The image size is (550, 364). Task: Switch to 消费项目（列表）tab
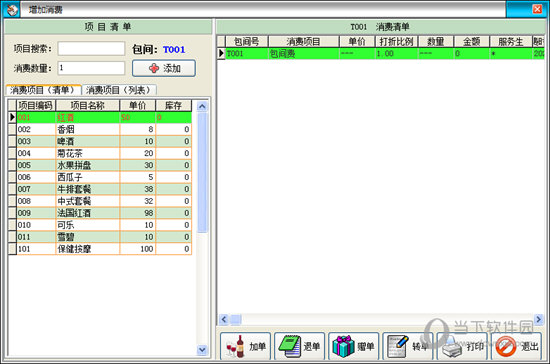pos(119,90)
